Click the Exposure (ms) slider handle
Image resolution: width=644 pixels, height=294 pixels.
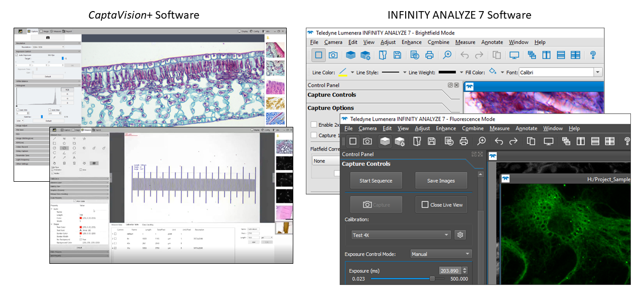(x=432, y=278)
